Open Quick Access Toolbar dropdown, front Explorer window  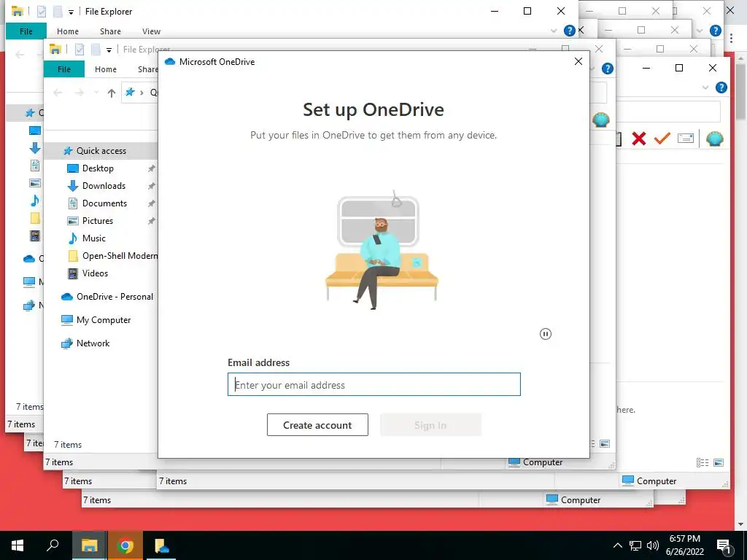109,50
